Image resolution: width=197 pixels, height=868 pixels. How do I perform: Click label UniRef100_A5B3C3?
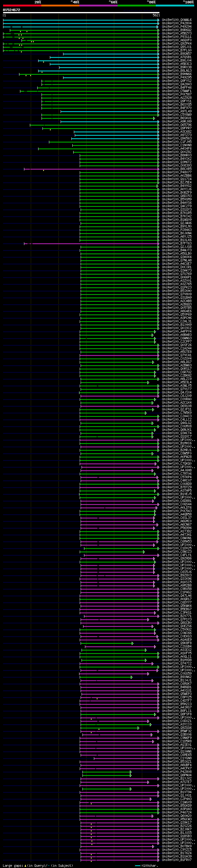coord(176,64)
